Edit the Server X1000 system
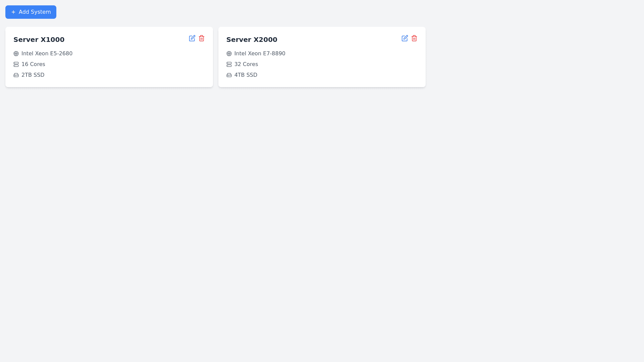Screen dimensions: 644x362 192,38
